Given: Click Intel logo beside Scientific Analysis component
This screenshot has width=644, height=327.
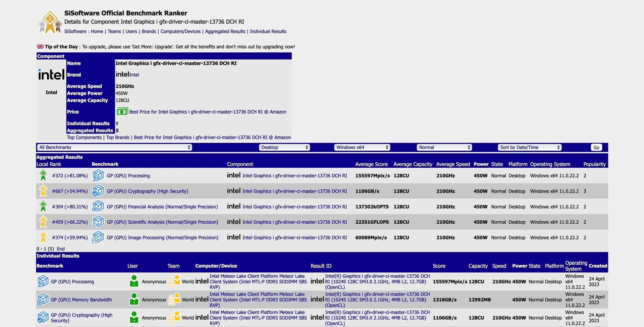Looking at the screenshot, I should (234, 221).
